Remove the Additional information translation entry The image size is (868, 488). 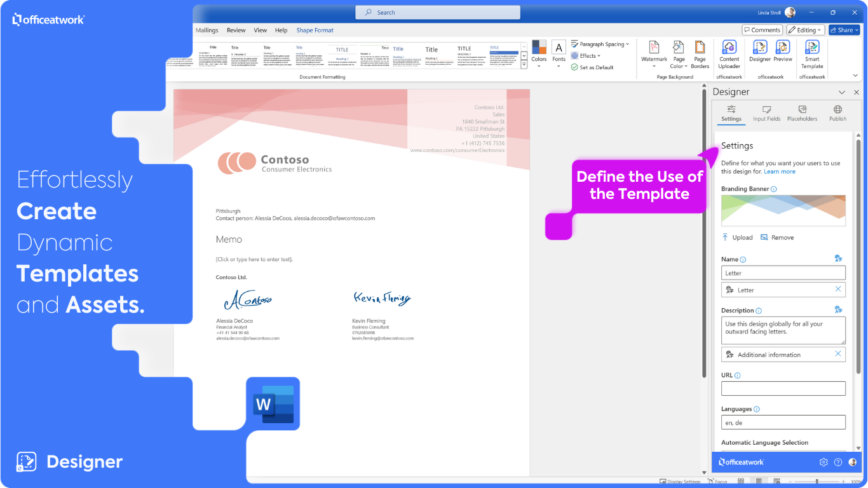click(x=837, y=354)
